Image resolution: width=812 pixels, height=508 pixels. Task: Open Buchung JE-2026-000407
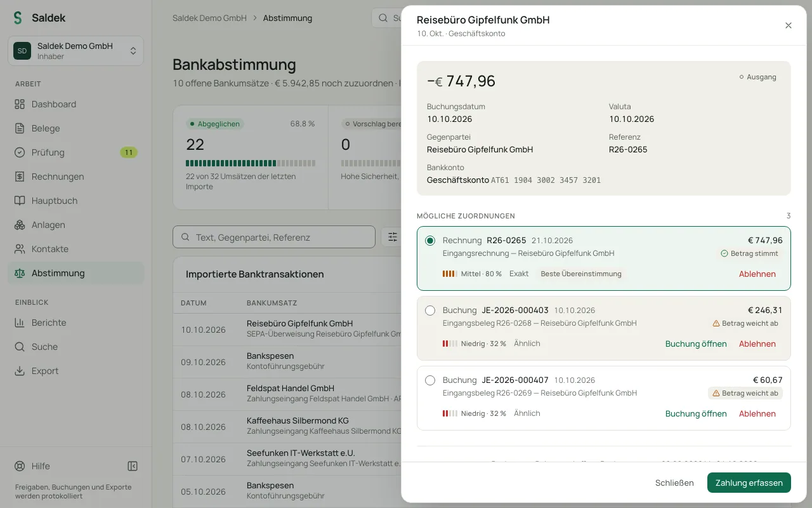coord(696,413)
